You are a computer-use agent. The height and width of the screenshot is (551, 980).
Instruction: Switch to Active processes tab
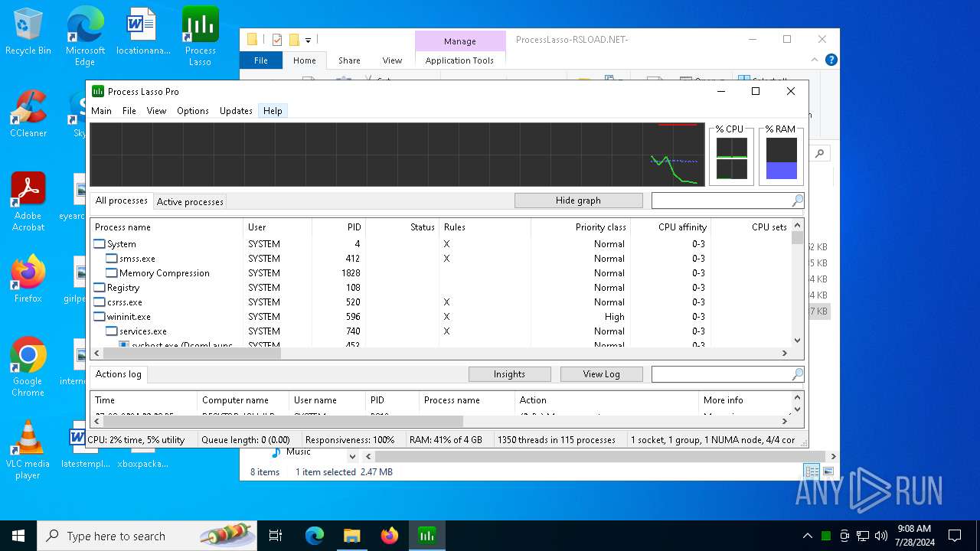pyautogui.click(x=190, y=202)
